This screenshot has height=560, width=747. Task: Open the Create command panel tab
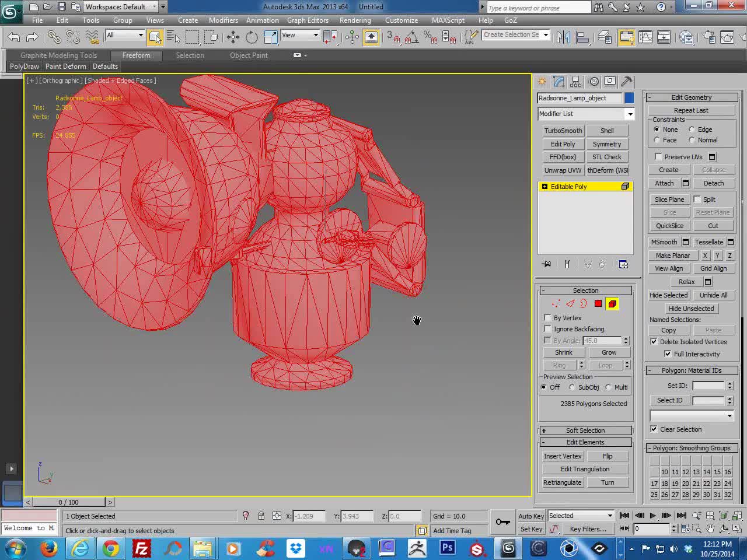click(542, 82)
